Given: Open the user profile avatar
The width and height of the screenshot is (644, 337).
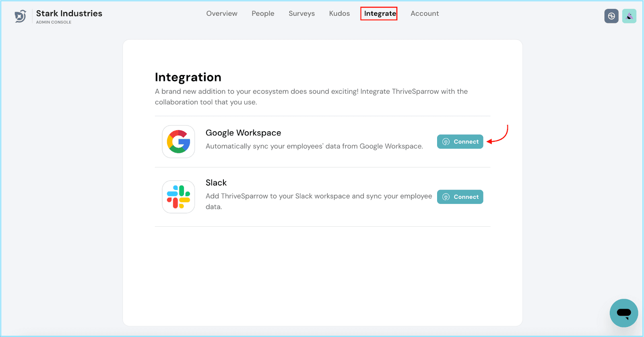Looking at the screenshot, I should pyautogui.click(x=629, y=16).
